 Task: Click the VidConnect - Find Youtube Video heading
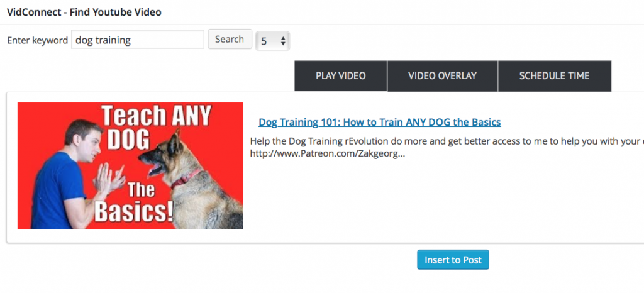coord(84,12)
